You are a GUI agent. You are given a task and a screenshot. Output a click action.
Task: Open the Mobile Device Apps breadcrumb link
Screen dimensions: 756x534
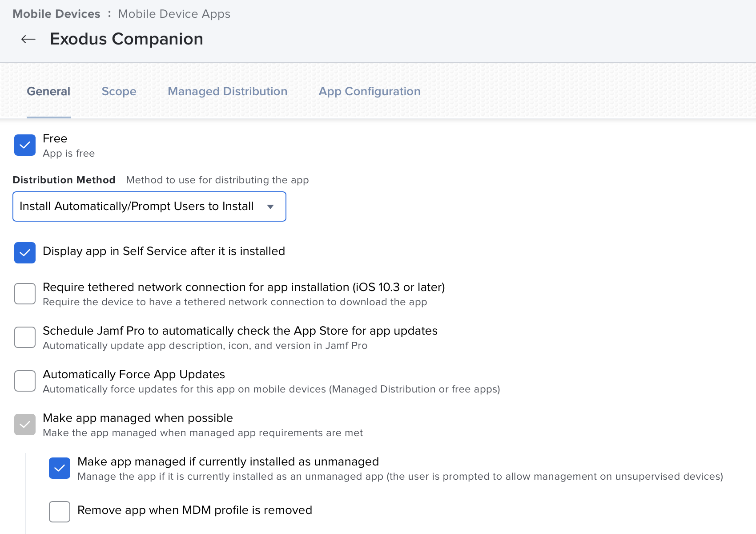click(x=174, y=14)
